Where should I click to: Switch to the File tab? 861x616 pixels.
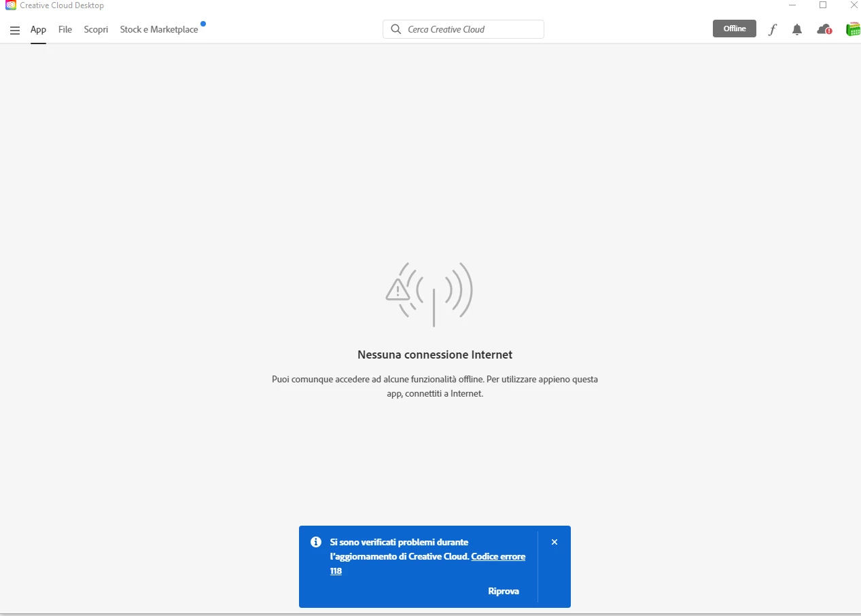click(x=65, y=29)
